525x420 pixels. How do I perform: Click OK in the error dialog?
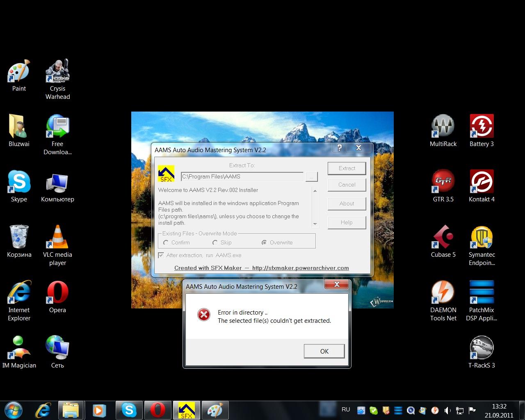click(324, 351)
